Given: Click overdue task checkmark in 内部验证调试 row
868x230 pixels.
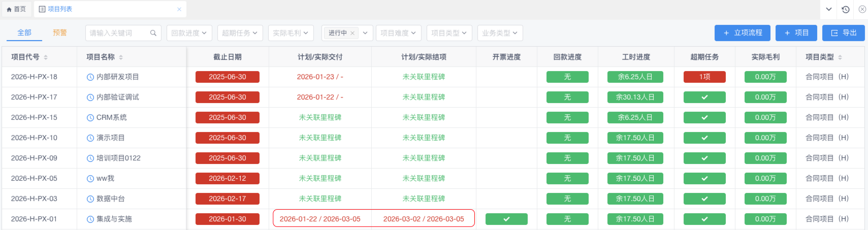Looking at the screenshot, I should click(x=704, y=97).
